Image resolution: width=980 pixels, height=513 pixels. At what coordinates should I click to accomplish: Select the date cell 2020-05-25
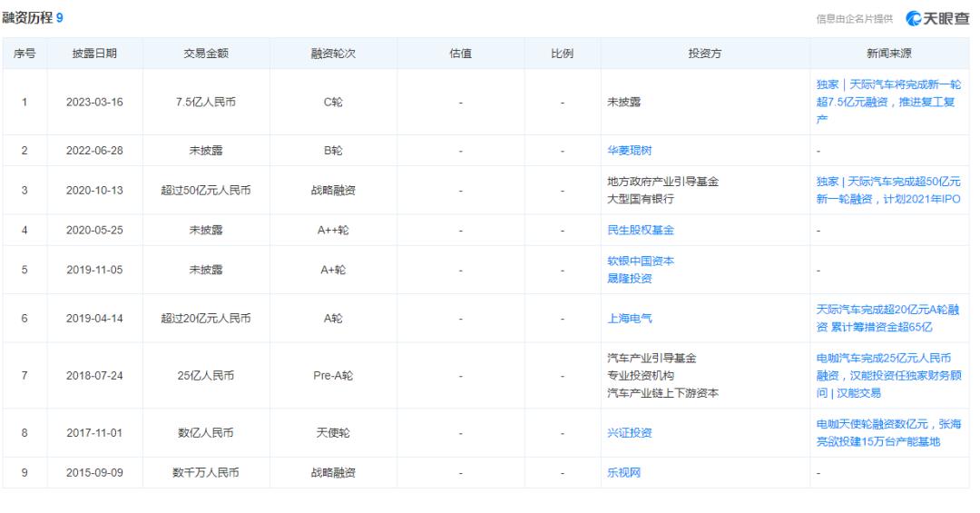pyautogui.click(x=94, y=231)
